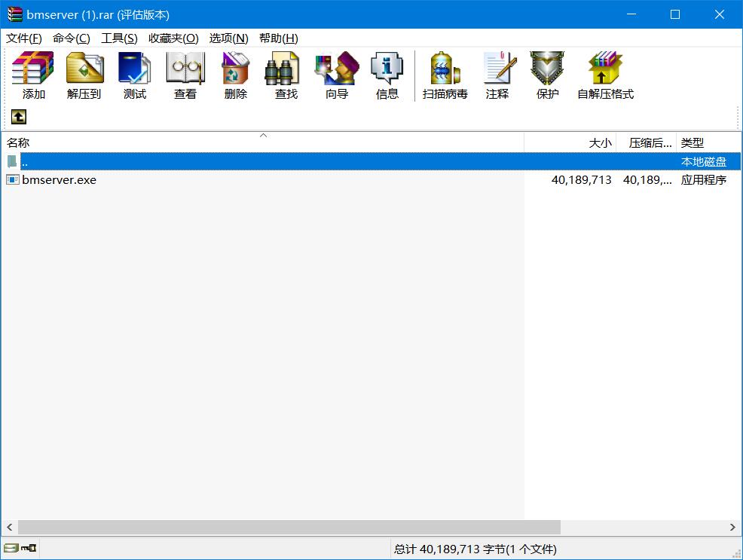Open the 命令(C) menu
The height and width of the screenshot is (560, 743).
click(x=71, y=38)
